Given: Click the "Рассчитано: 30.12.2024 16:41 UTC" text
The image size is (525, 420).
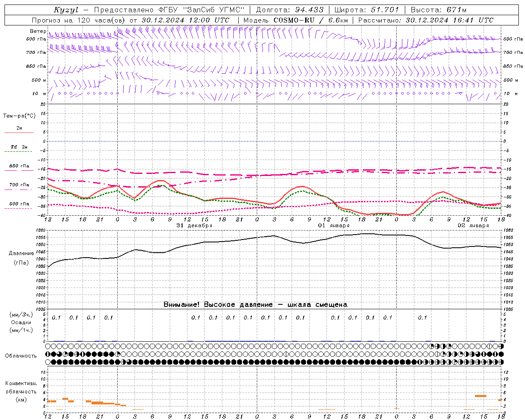Looking at the screenshot, I should coord(426,20).
